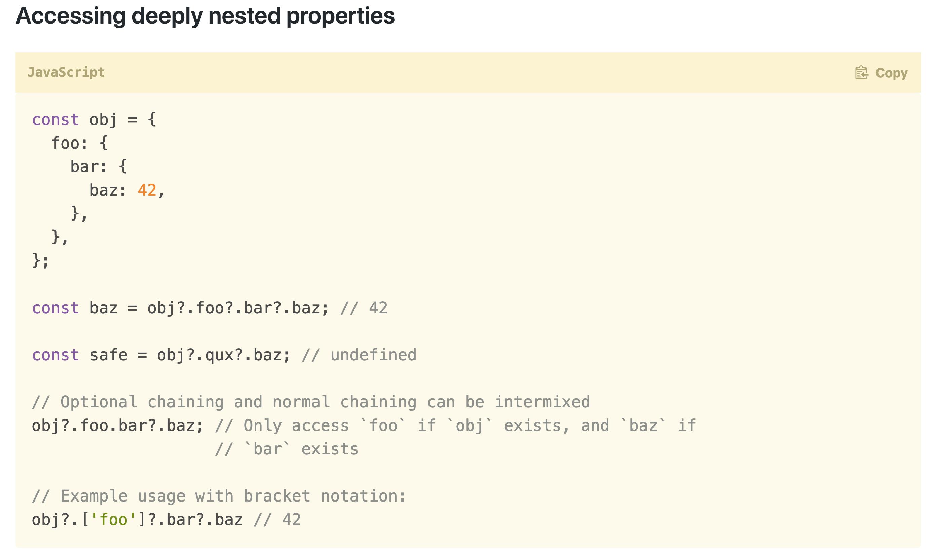The image size is (933, 560).
Task: Click the 'Example usage with bracket notation' comment
Action: pyautogui.click(x=219, y=496)
